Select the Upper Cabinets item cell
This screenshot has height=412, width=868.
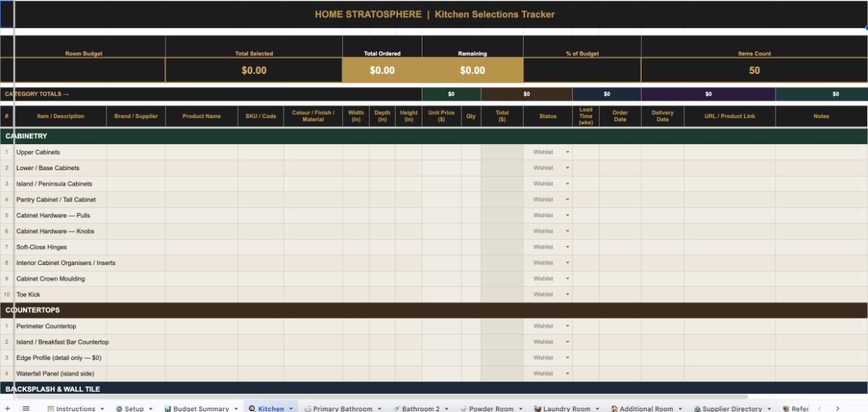coord(60,152)
